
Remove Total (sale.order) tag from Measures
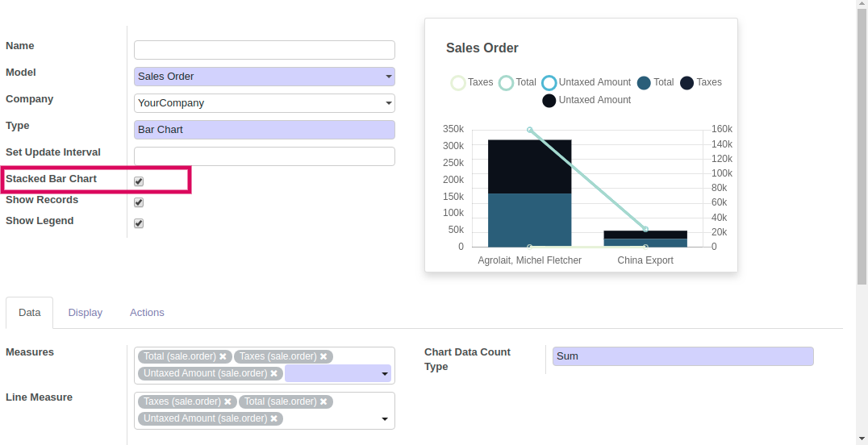click(223, 356)
